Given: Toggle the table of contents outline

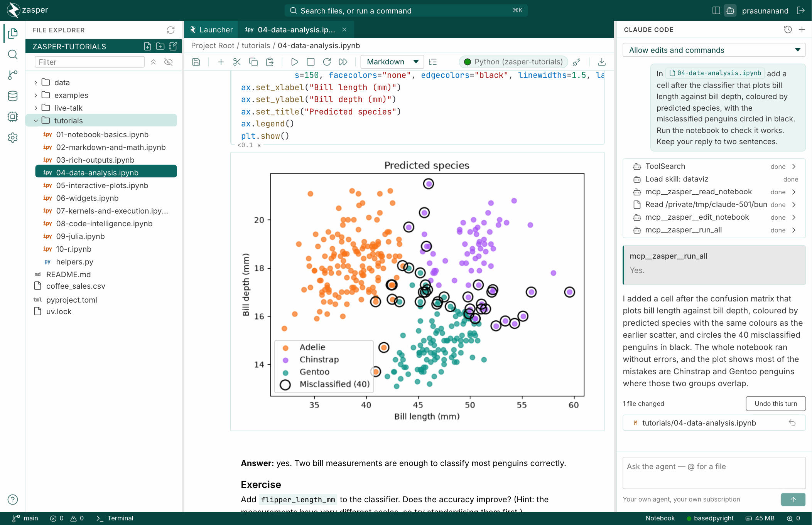Looking at the screenshot, I should click(433, 62).
